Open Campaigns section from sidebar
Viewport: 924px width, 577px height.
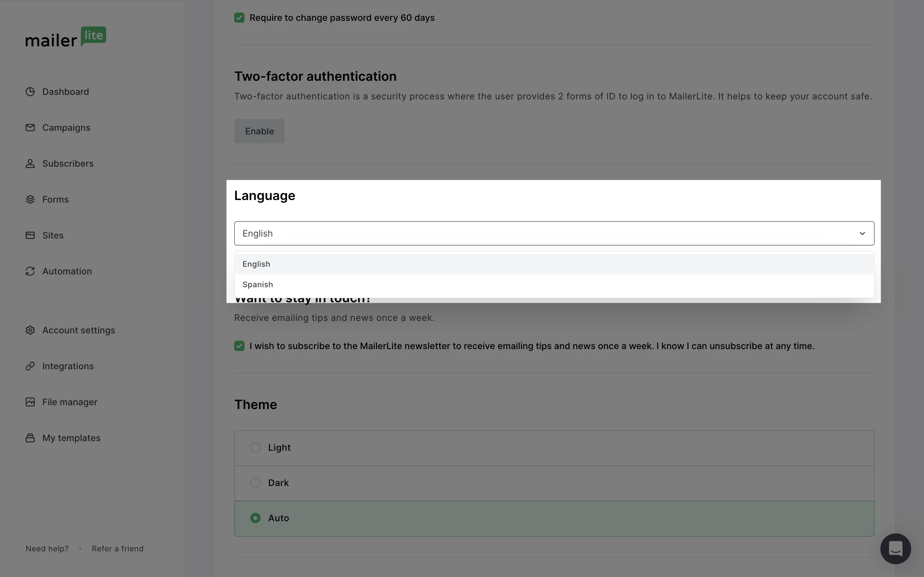(x=66, y=127)
